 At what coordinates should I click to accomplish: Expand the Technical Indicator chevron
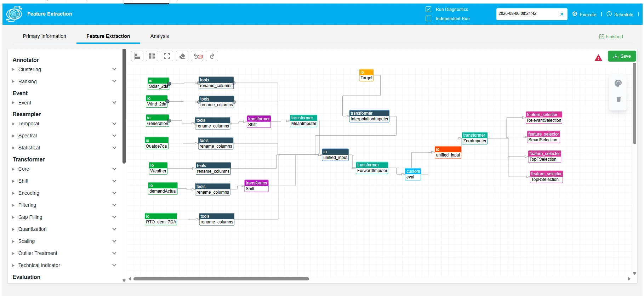(114, 265)
